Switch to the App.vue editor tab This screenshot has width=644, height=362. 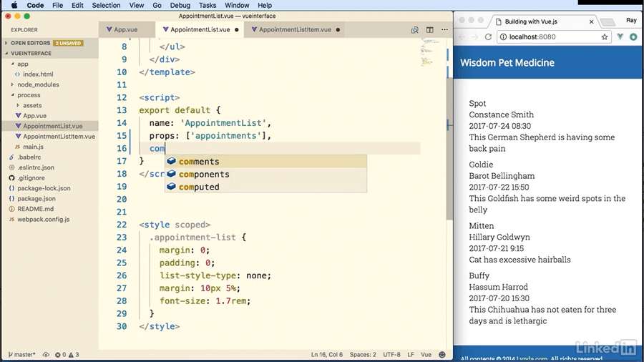(127, 29)
